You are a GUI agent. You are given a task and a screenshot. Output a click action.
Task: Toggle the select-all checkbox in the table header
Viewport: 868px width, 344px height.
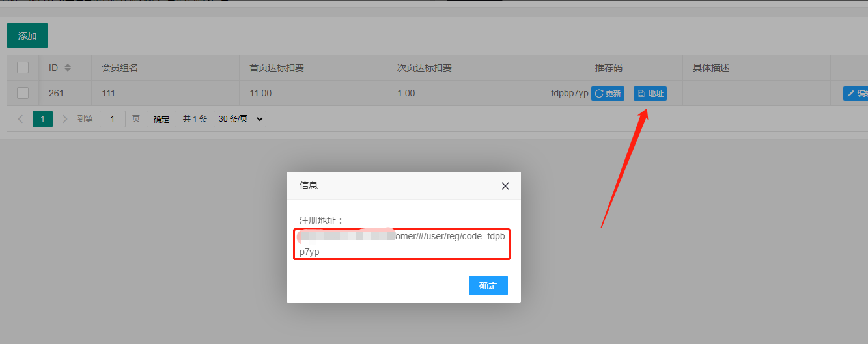click(x=23, y=68)
